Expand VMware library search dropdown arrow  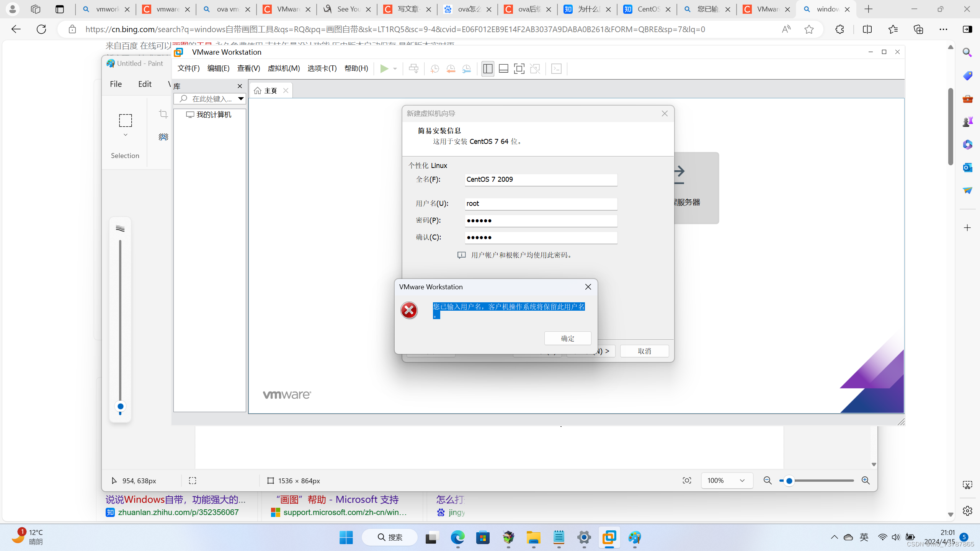(x=241, y=99)
